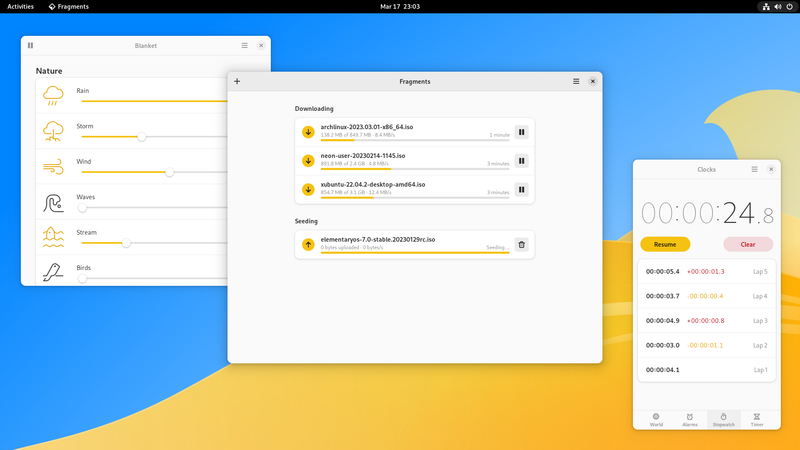Click the Downloading section heading
The image size is (800, 450).
point(314,109)
